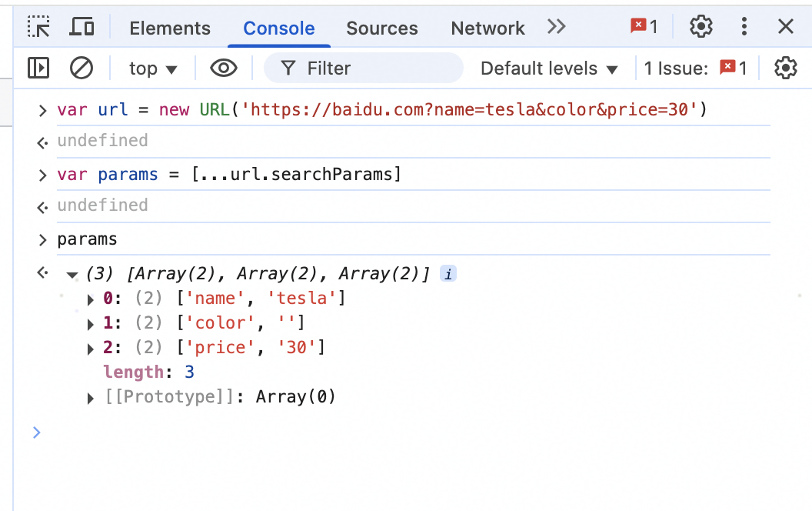Show the console sidebar
This screenshot has width=812, height=511.
pyautogui.click(x=38, y=68)
